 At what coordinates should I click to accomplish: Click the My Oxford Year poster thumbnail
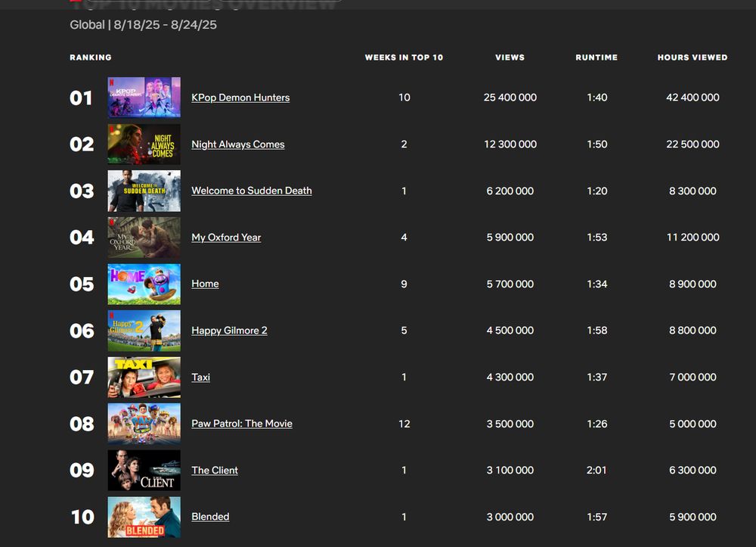pyautogui.click(x=144, y=238)
